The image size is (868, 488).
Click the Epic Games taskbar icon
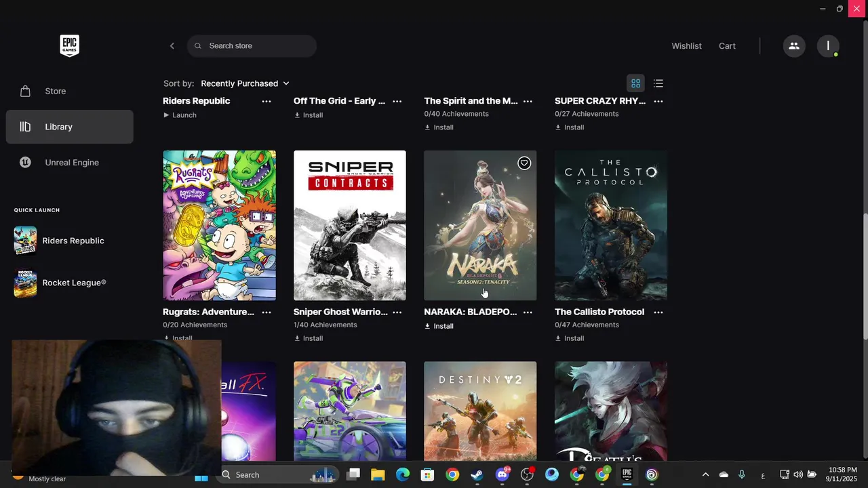627,474
